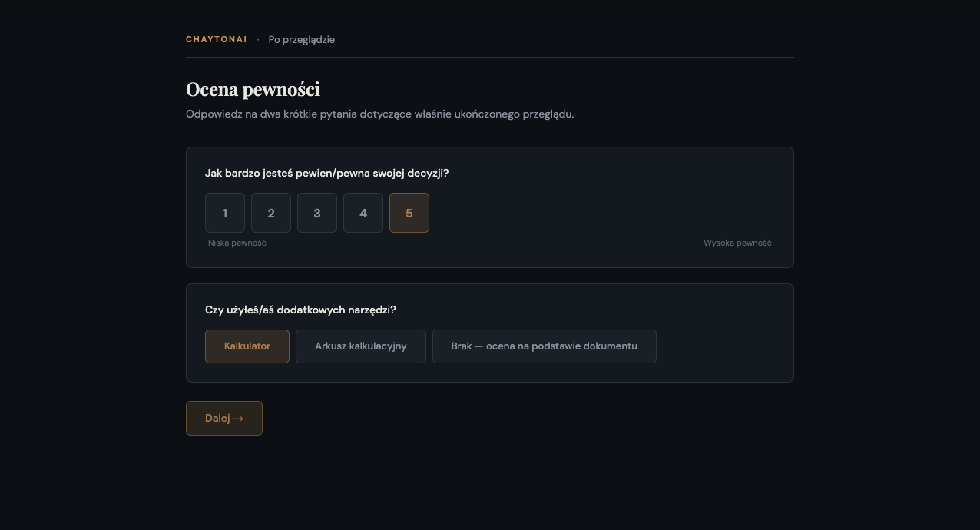Choose confidence rating 2
Screen dimensions: 980x530
coord(271,213)
